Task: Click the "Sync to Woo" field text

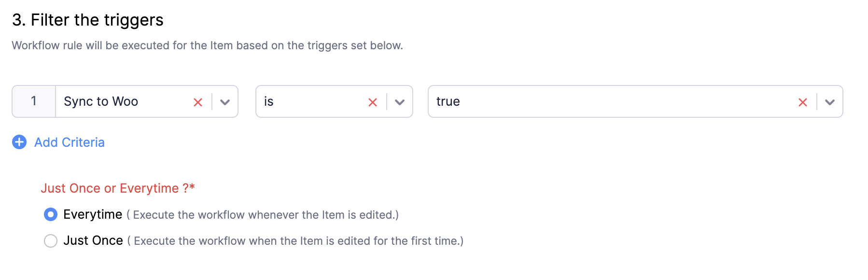Action: point(101,101)
